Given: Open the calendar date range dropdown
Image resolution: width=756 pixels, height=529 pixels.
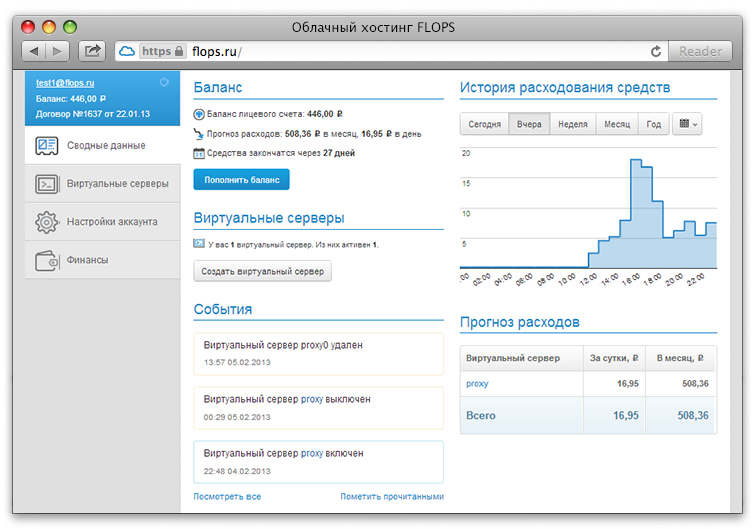Looking at the screenshot, I should (687, 124).
